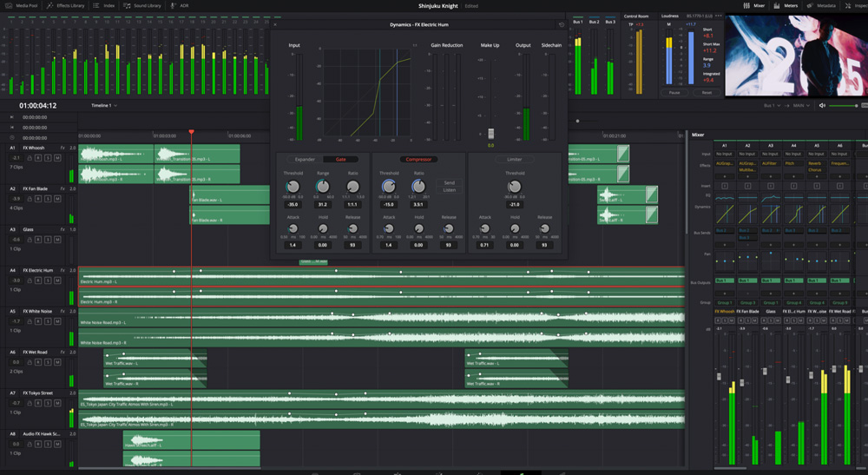This screenshot has height=475, width=868.
Task: Open the Bus Sends slot for mixer channel A1
Action: pos(724,230)
